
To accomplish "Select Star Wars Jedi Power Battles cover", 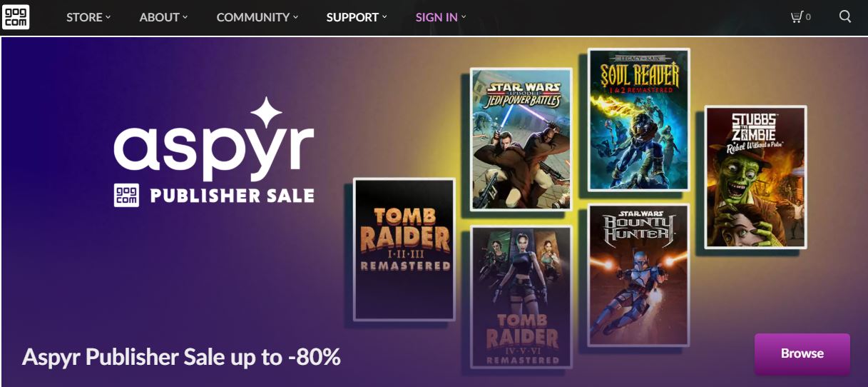I will point(521,139).
